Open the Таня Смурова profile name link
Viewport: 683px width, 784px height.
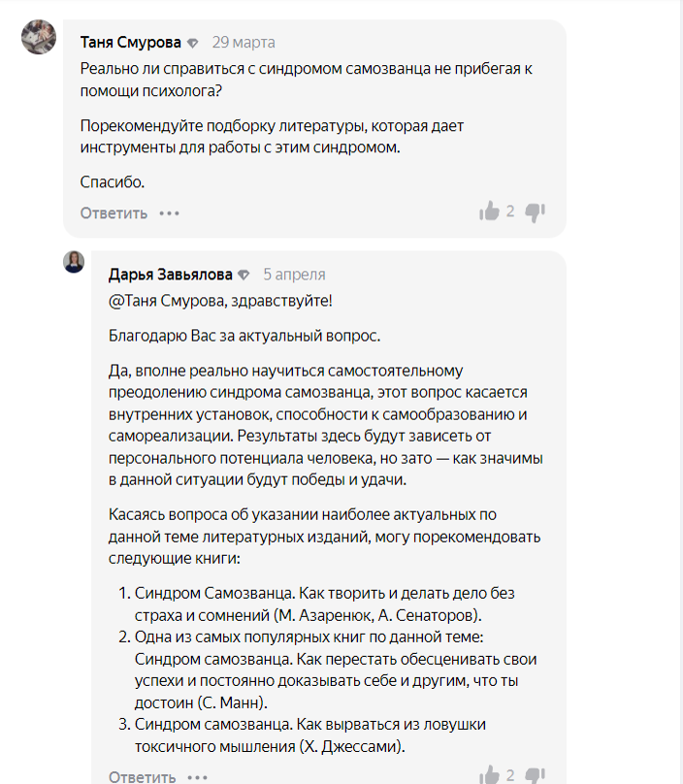pos(131,43)
